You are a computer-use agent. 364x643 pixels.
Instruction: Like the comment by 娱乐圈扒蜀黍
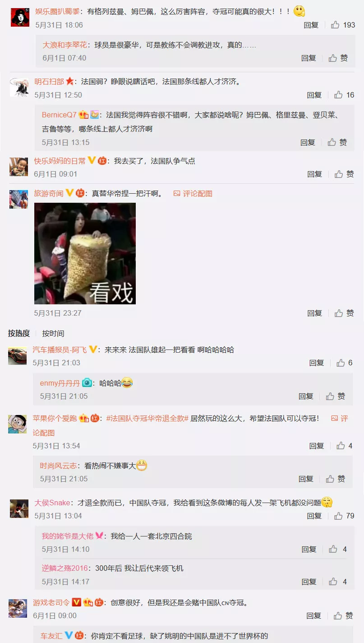pyautogui.click(x=343, y=25)
